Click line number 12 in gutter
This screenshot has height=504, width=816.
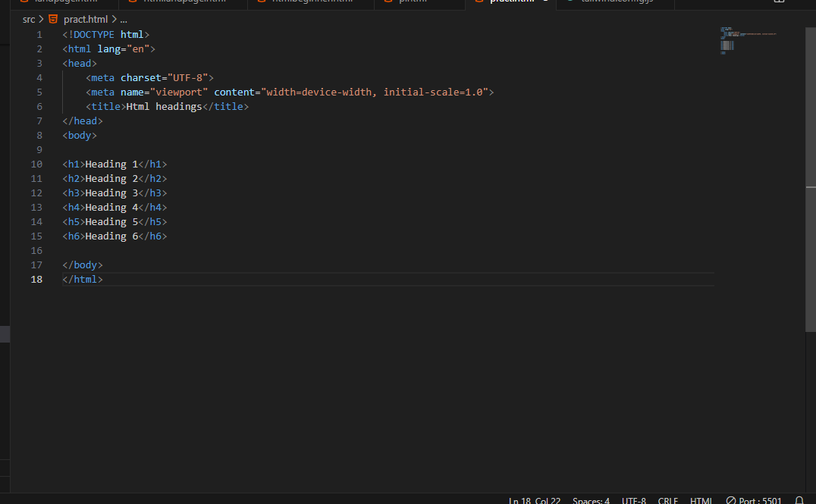[x=36, y=193]
